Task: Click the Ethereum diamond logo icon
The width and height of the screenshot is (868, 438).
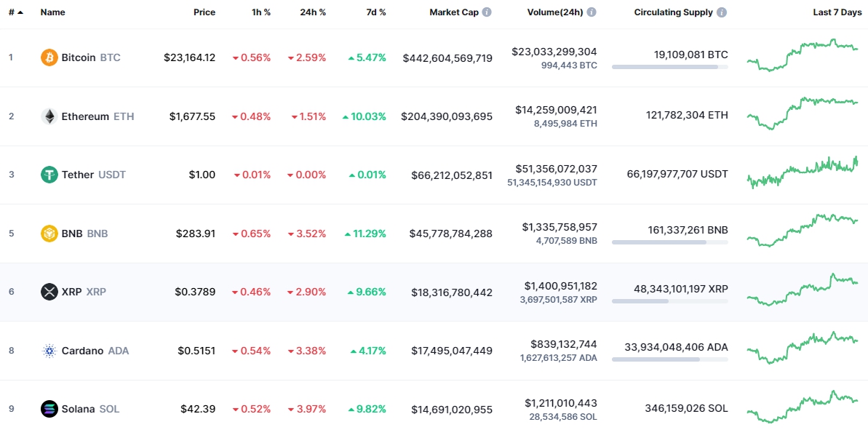Action: [49, 116]
